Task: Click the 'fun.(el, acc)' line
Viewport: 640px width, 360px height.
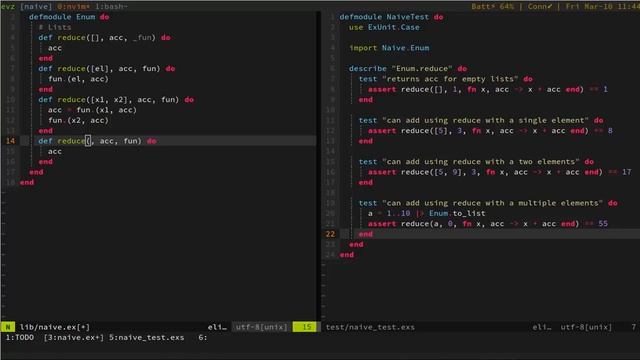Action: click(78, 79)
